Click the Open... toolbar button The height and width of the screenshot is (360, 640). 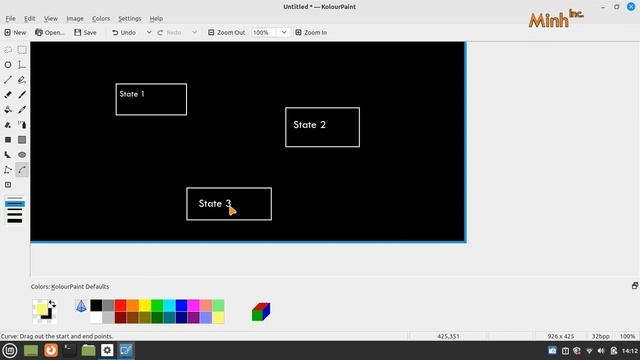pos(49,32)
